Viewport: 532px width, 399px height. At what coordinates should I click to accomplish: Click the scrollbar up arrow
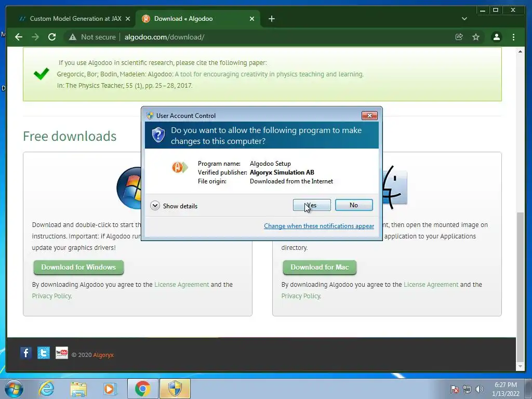tap(520, 51)
